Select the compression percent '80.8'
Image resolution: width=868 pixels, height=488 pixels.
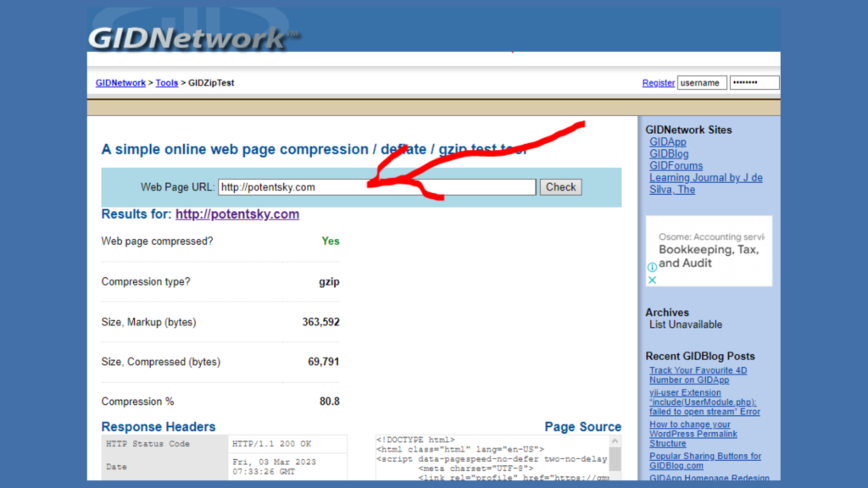coord(330,402)
